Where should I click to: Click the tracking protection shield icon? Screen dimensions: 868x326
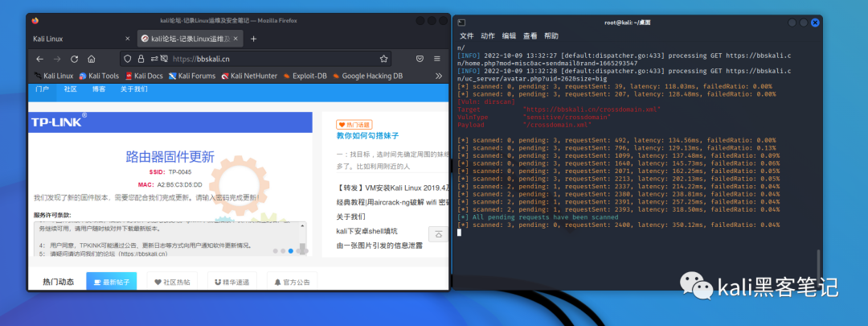click(127, 59)
